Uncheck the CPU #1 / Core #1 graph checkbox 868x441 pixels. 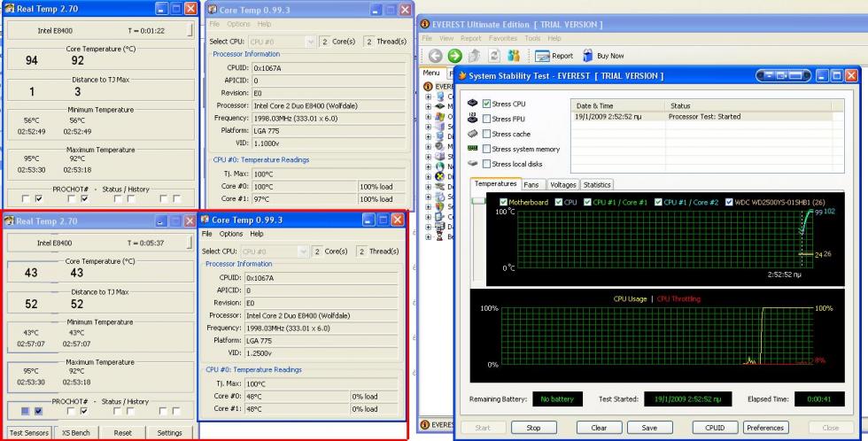(x=587, y=202)
